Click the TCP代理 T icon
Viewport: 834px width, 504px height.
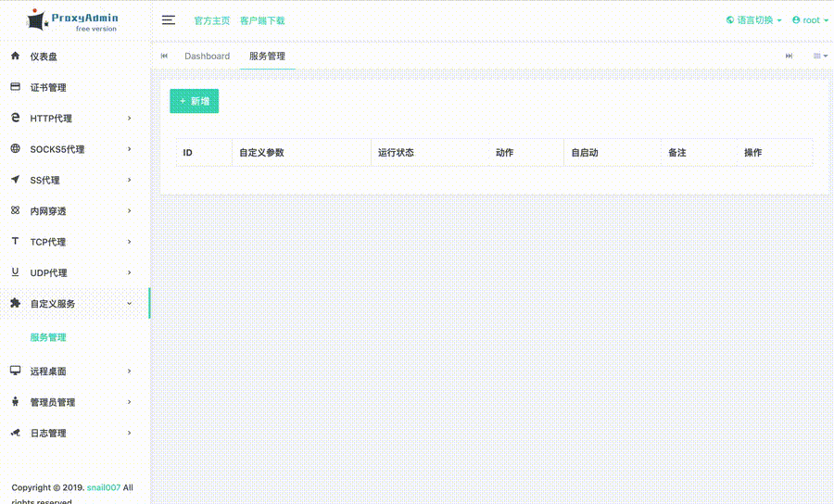pyautogui.click(x=16, y=241)
